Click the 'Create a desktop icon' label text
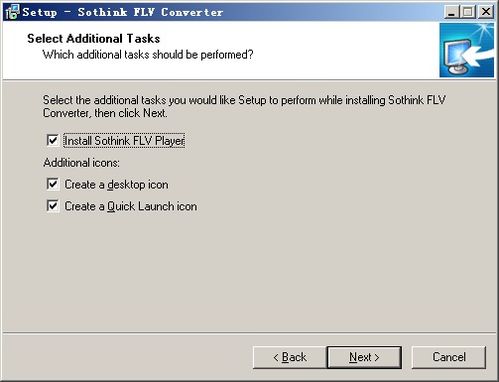This screenshot has height=382, width=499. 116,184
